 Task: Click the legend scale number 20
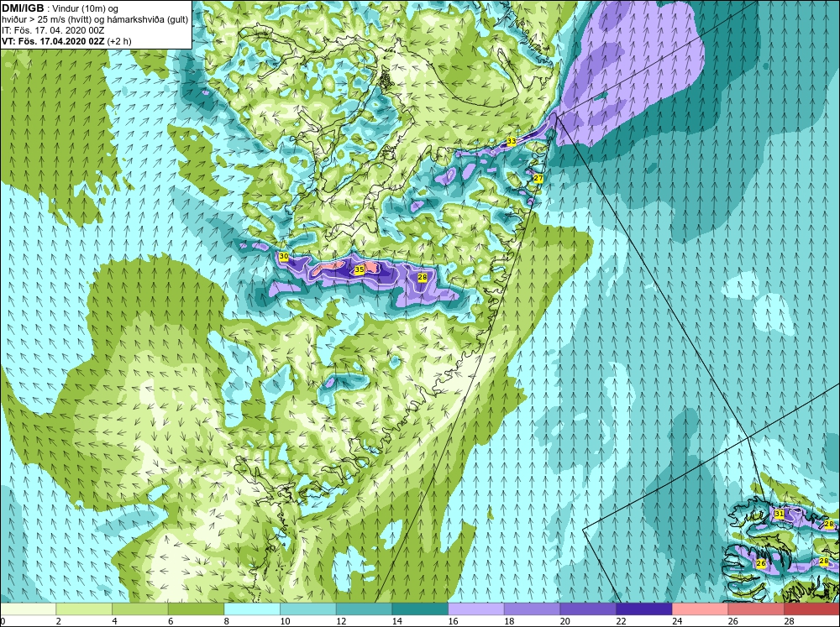(x=564, y=621)
